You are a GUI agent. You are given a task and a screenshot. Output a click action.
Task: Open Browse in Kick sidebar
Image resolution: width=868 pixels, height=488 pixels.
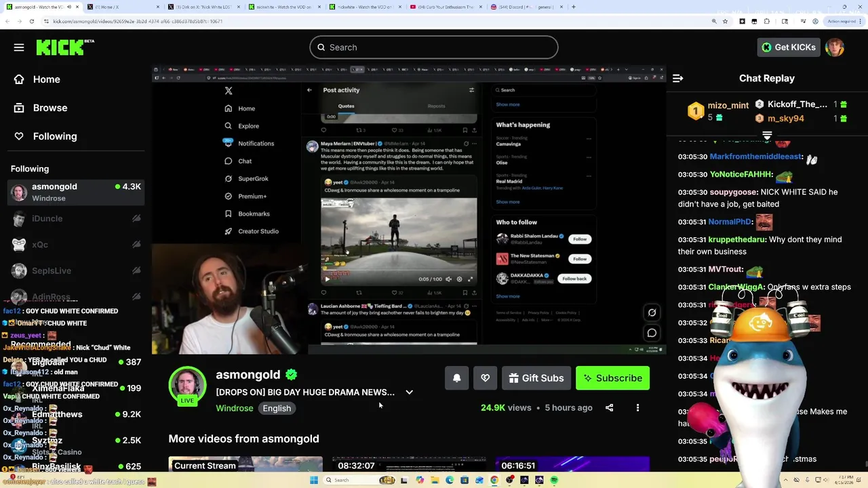click(50, 108)
